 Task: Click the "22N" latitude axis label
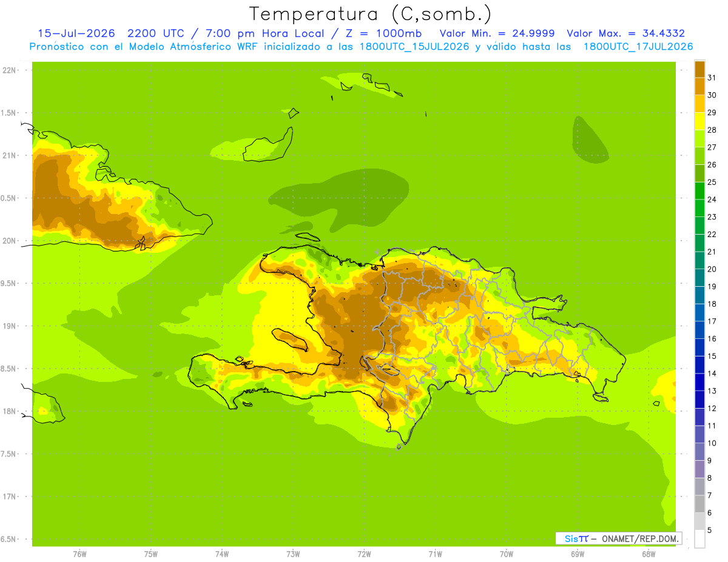click(9, 70)
